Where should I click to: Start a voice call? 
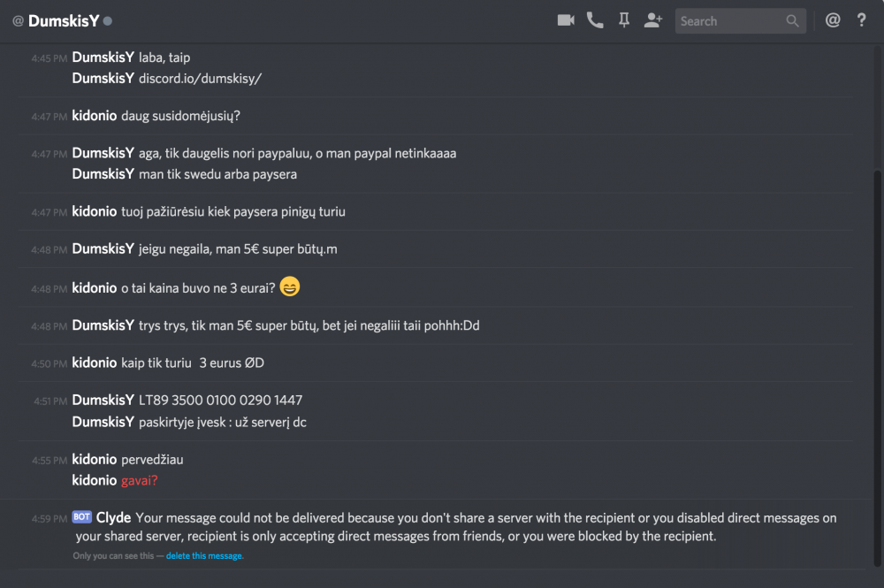595,20
